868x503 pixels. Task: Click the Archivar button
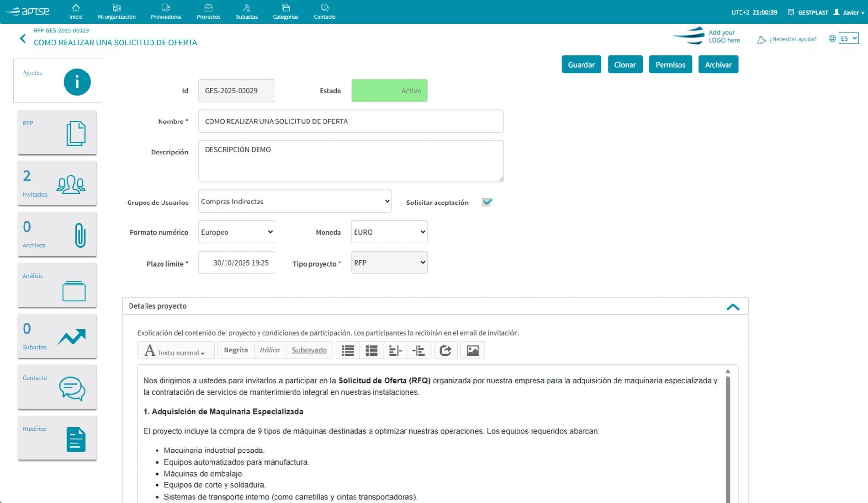pos(718,65)
